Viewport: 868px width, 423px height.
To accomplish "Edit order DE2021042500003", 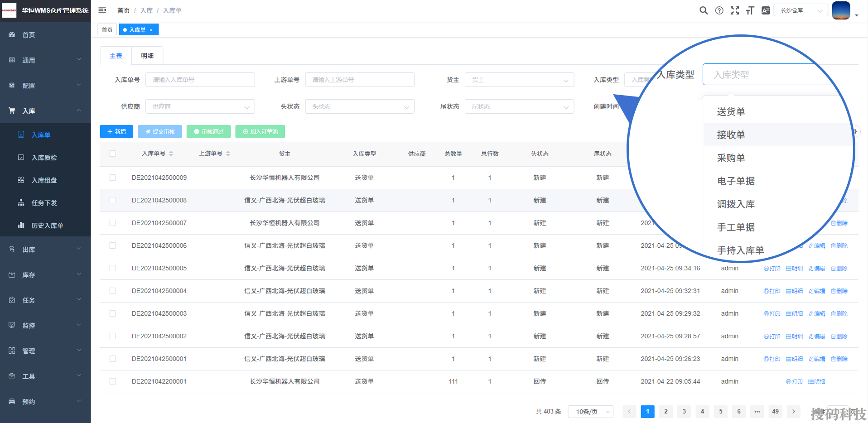I will pyautogui.click(x=817, y=313).
